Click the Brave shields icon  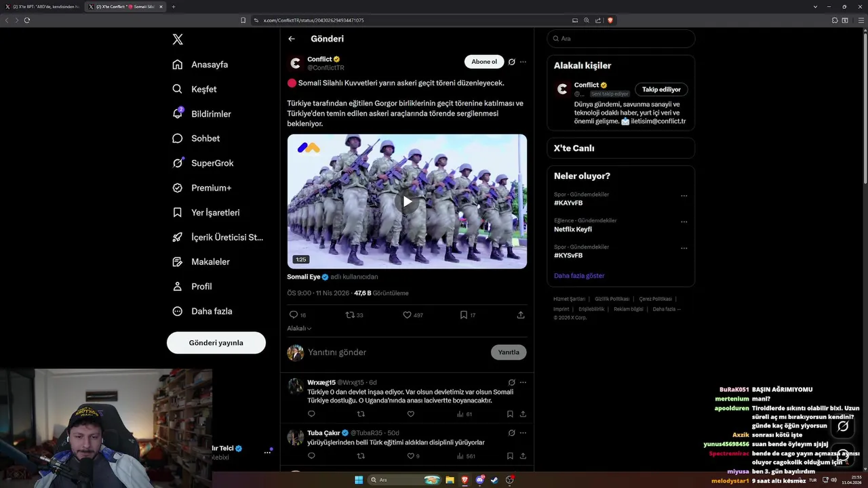pos(610,20)
